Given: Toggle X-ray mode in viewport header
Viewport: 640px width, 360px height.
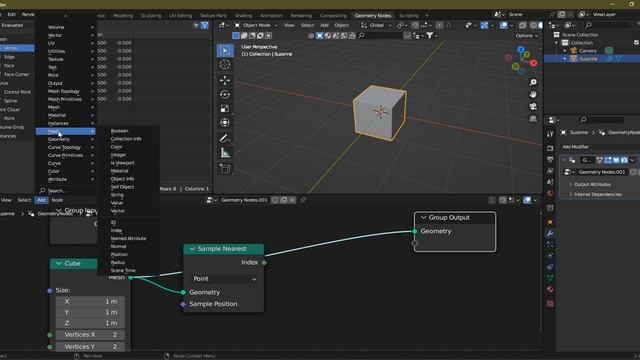Looking at the screenshot, I should (522, 25).
